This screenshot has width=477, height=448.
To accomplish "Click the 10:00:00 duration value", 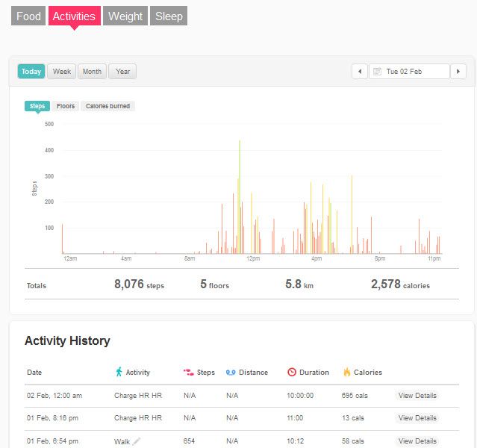I will [x=300, y=395].
